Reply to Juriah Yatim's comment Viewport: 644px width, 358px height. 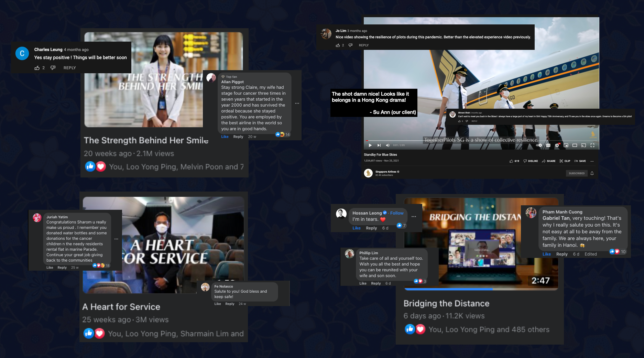[62, 268]
